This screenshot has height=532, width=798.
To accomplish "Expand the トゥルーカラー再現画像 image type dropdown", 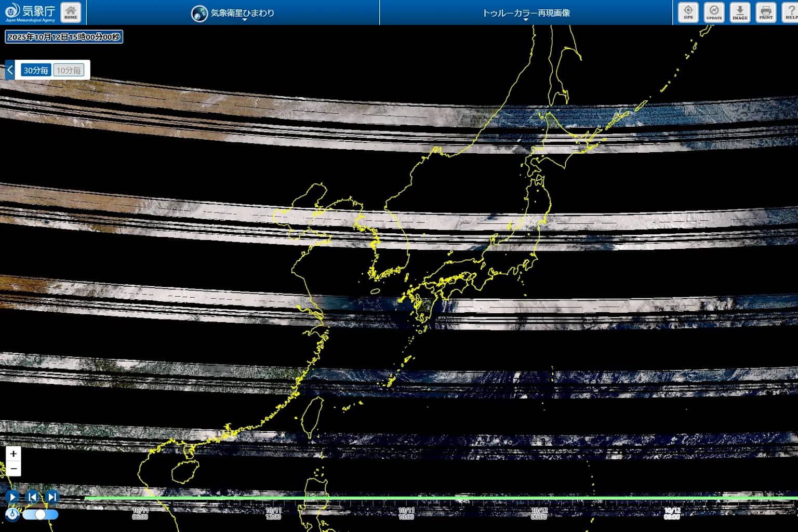I will pos(526,13).
